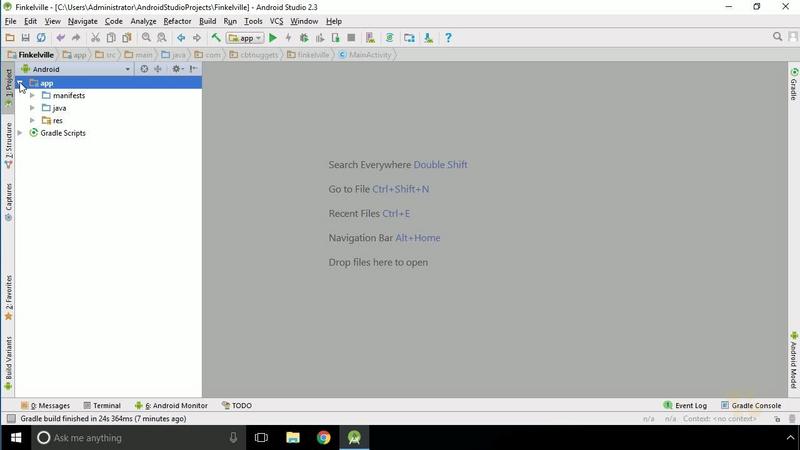
Task: Open the Navigate menu
Action: pos(82,21)
